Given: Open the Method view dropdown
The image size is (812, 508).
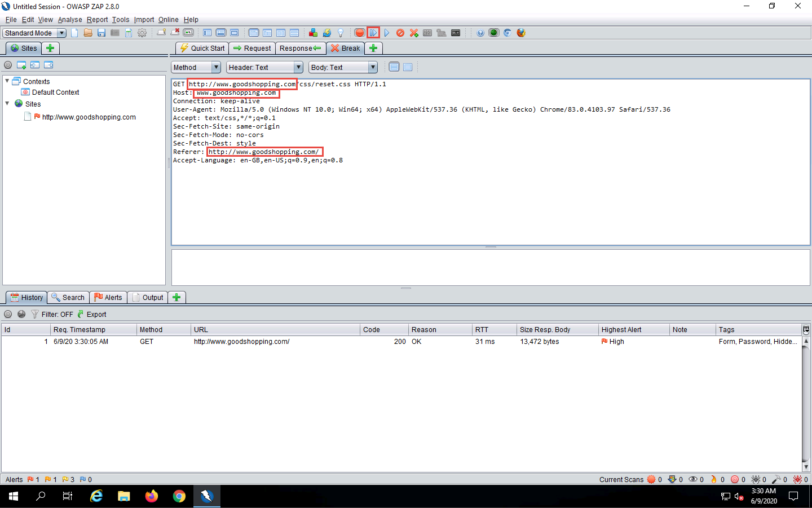Looking at the screenshot, I should pos(196,67).
